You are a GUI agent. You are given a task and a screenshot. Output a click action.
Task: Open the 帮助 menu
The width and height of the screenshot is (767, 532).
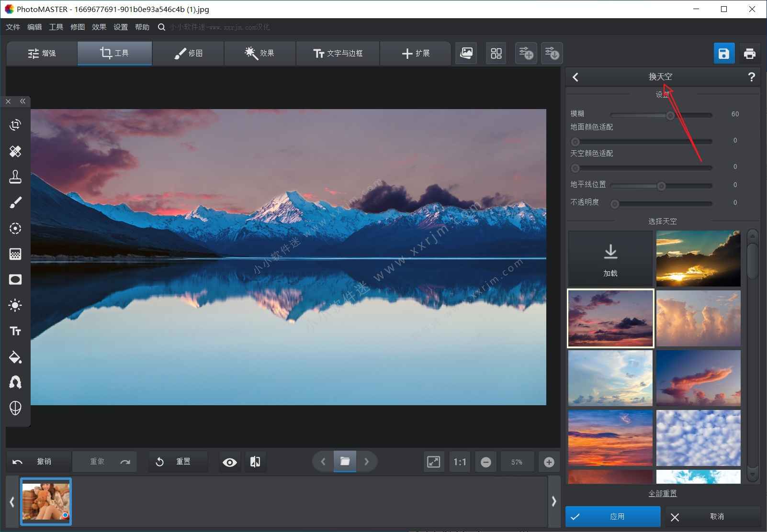(142, 27)
